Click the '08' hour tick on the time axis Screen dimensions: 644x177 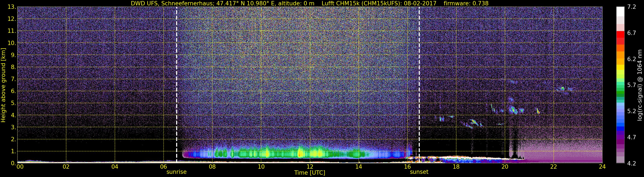coord(212,167)
